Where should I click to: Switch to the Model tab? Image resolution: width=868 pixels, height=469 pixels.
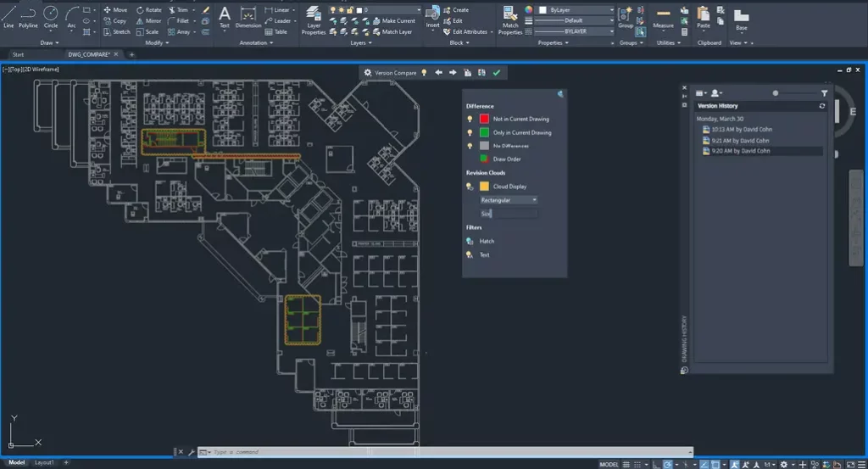[x=17, y=462]
